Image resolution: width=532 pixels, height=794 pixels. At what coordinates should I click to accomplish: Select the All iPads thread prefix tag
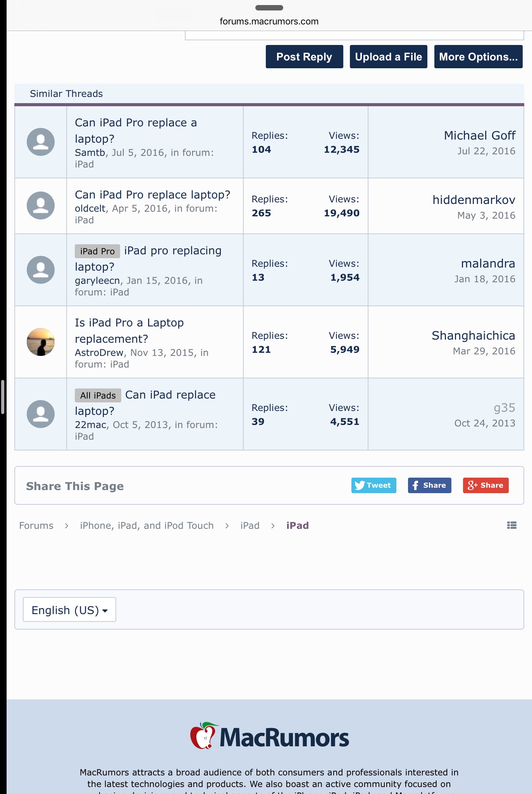pyautogui.click(x=98, y=395)
